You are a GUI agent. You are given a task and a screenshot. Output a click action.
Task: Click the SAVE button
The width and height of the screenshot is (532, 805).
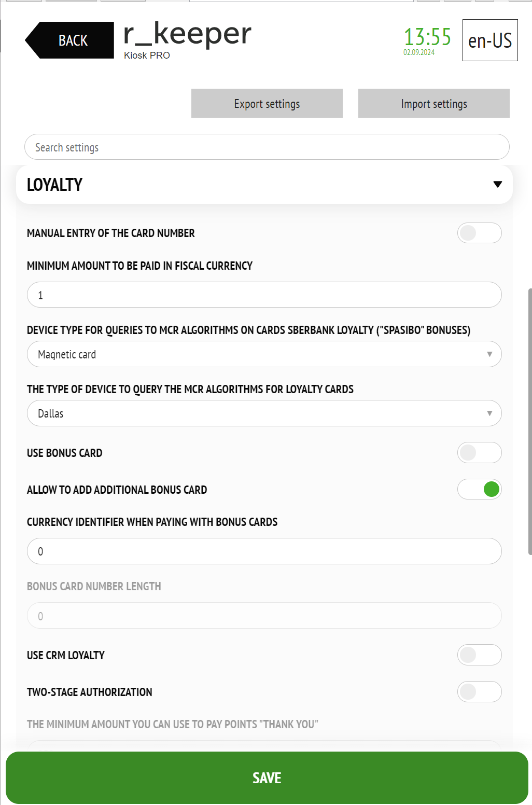(x=267, y=778)
